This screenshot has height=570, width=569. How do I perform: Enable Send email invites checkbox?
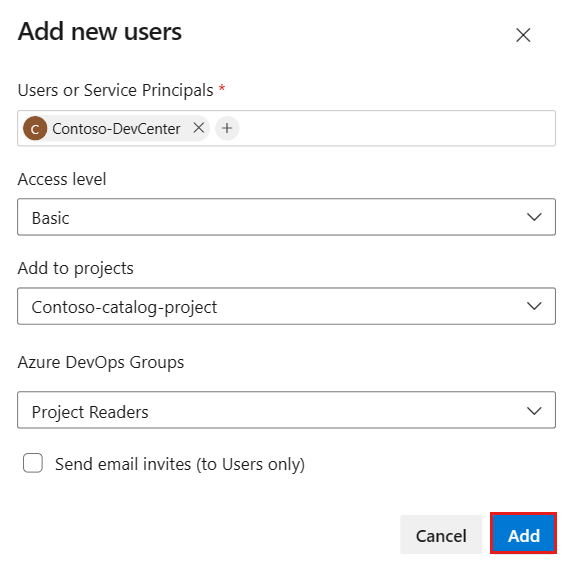pos(33,463)
